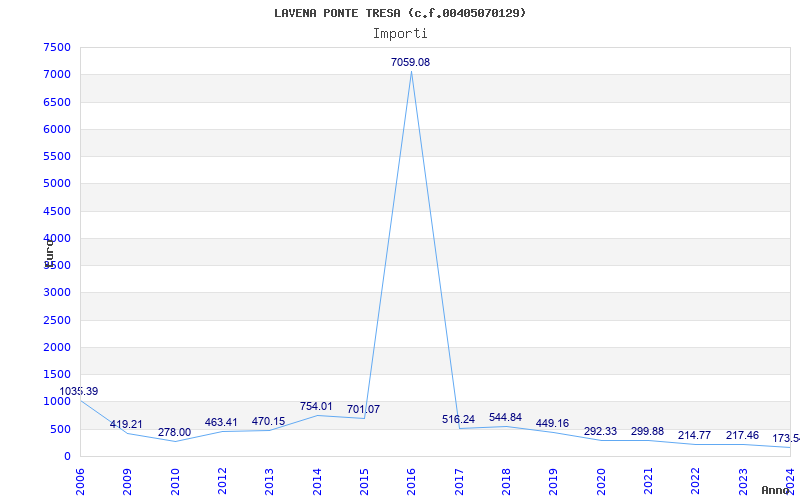
Task: Click the 2020 year axis label
Action: 601,481
